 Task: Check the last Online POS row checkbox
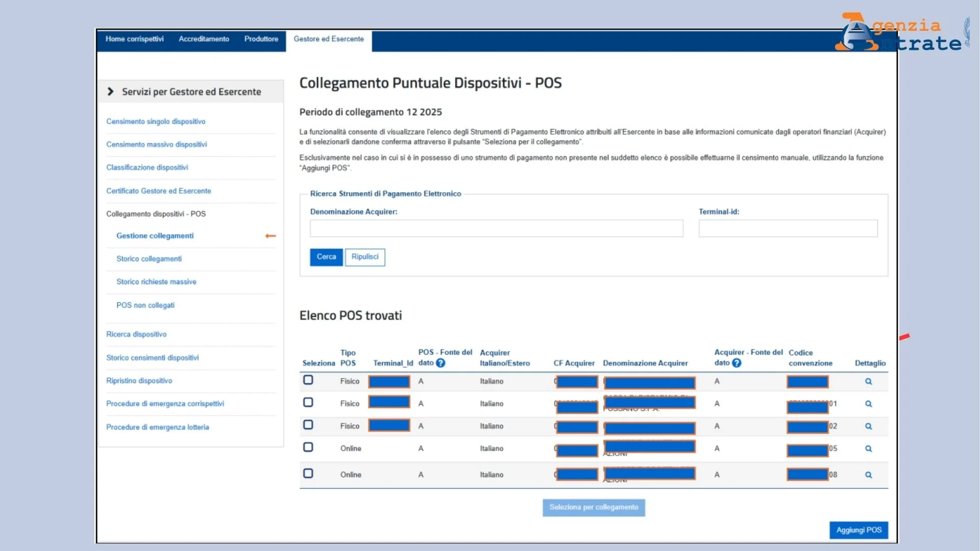tap(308, 473)
